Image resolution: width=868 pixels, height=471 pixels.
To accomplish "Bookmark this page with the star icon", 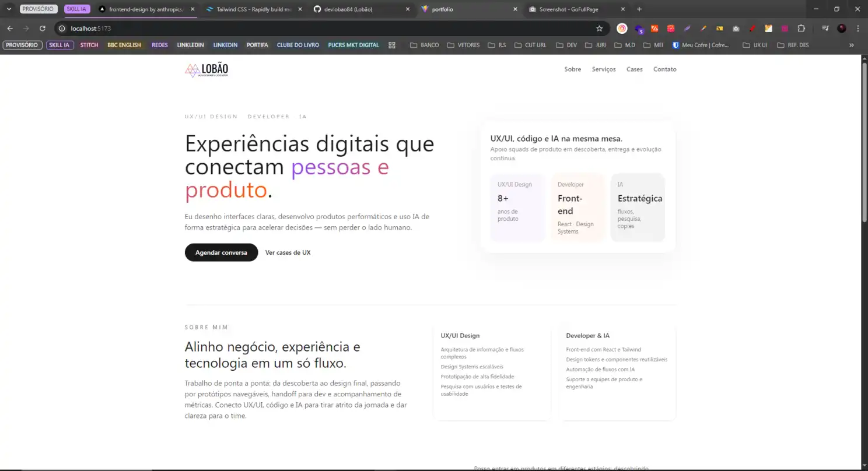I will 599,28.
